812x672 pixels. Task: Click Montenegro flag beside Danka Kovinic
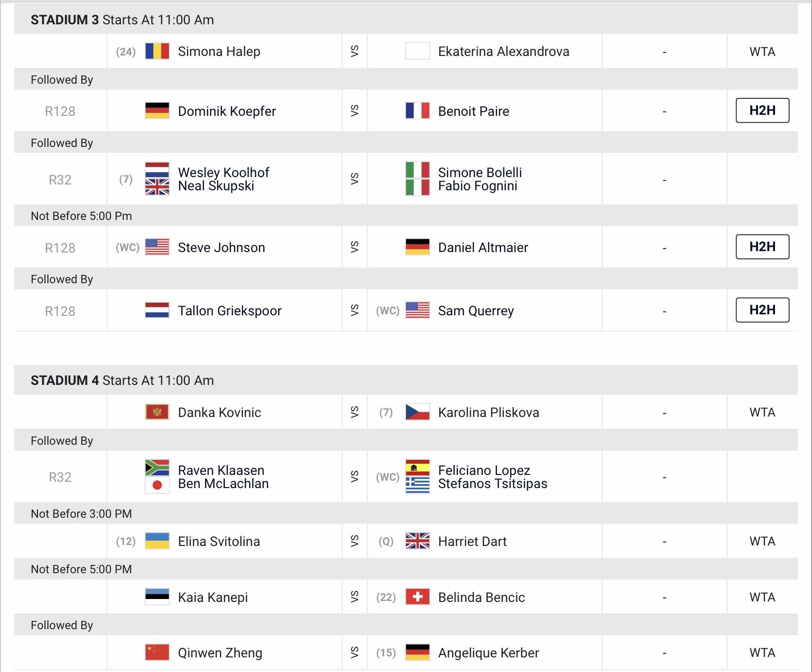tap(157, 412)
